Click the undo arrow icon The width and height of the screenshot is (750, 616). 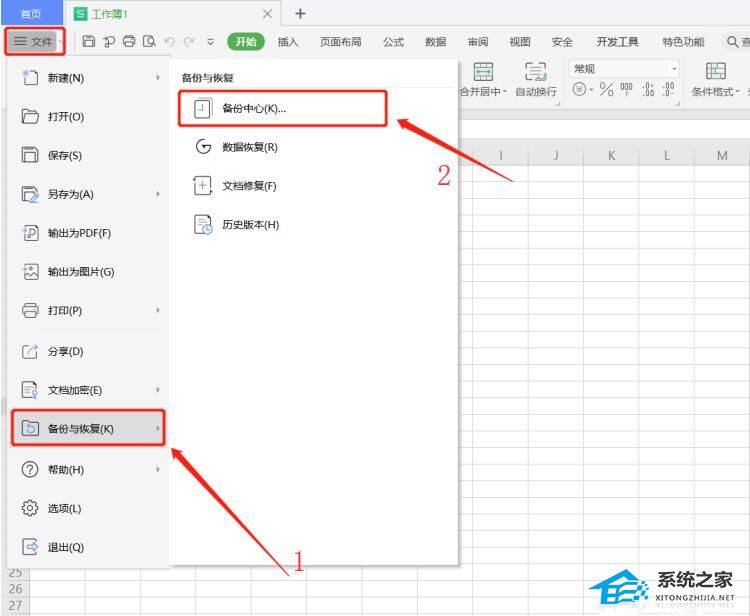169,42
